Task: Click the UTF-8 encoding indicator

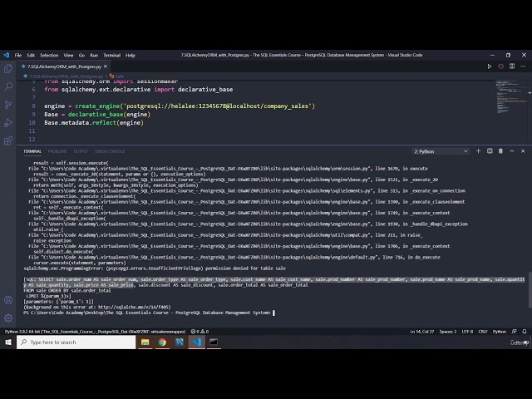Action: pos(467,332)
